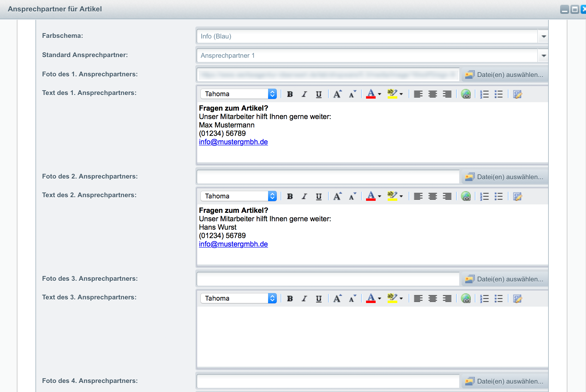Viewport: 586px width, 392px height.
Task: Open highlight color menu arrow, 1. Ansprechpartner editor
Action: [401, 94]
